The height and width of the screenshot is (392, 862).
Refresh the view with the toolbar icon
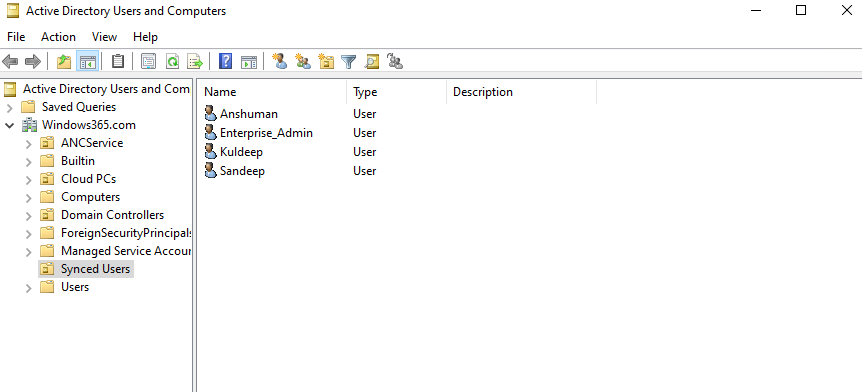[173, 61]
